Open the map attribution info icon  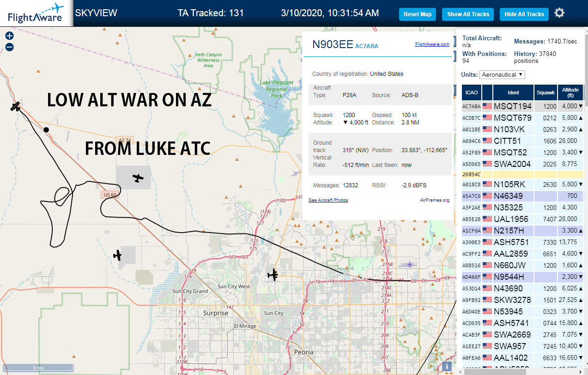[446, 366]
